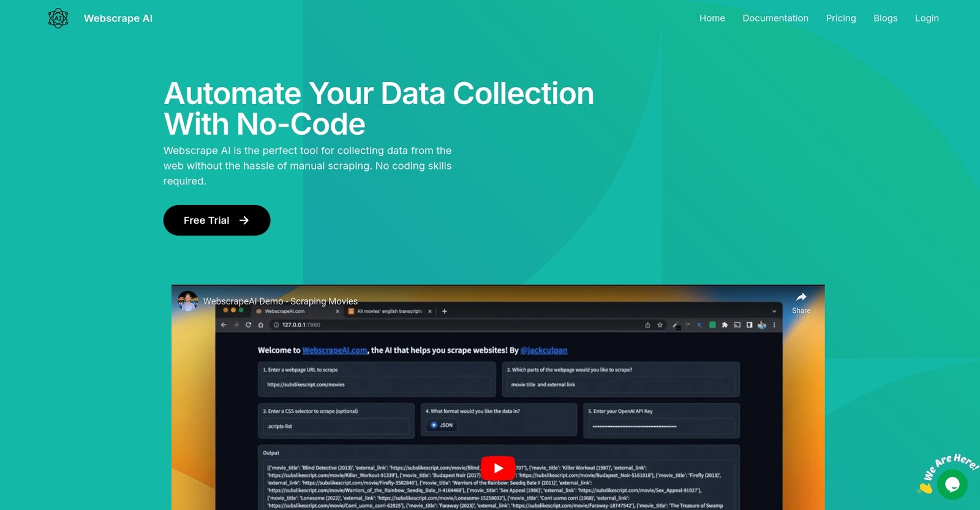
Task: Open the Documentation nav item
Action: (775, 18)
